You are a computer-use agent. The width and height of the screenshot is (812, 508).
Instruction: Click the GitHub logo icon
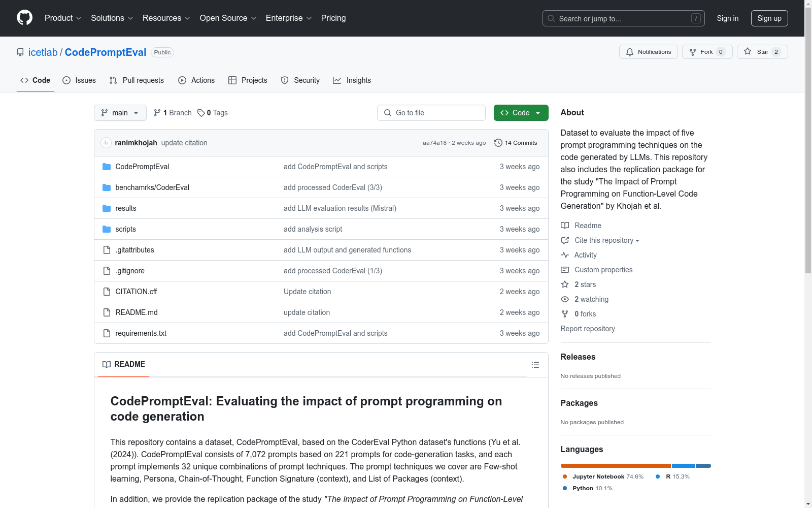[24, 18]
